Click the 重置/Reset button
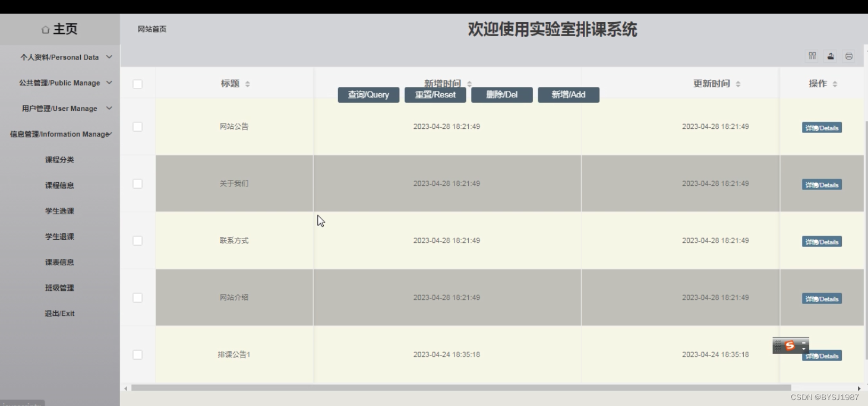 point(435,95)
